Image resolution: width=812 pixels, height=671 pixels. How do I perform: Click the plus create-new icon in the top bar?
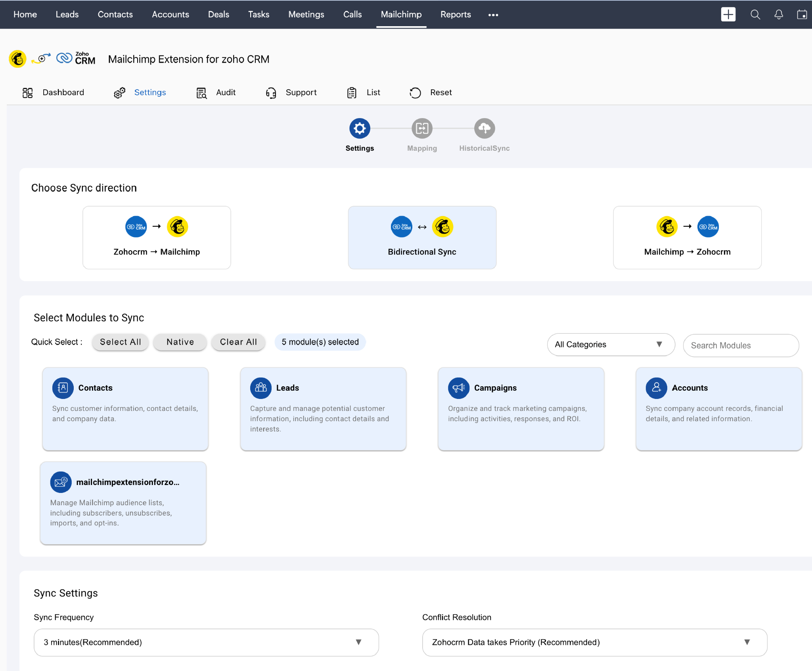coord(728,15)
